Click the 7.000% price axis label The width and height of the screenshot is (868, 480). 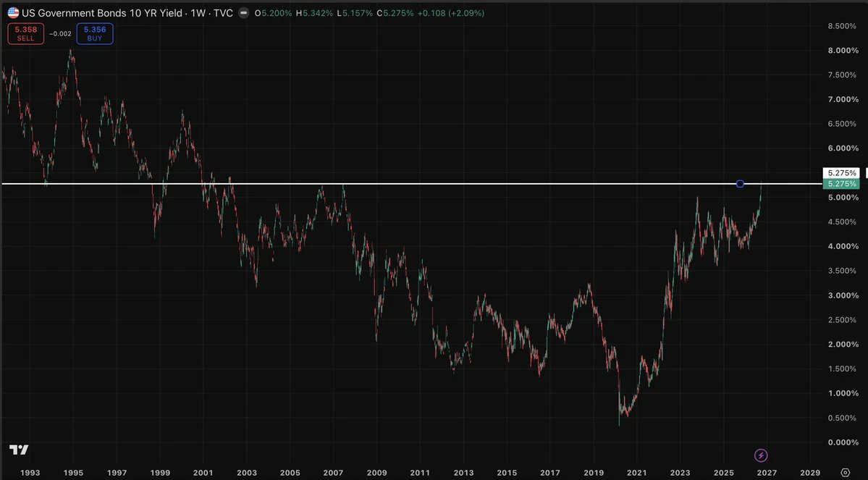842,99
